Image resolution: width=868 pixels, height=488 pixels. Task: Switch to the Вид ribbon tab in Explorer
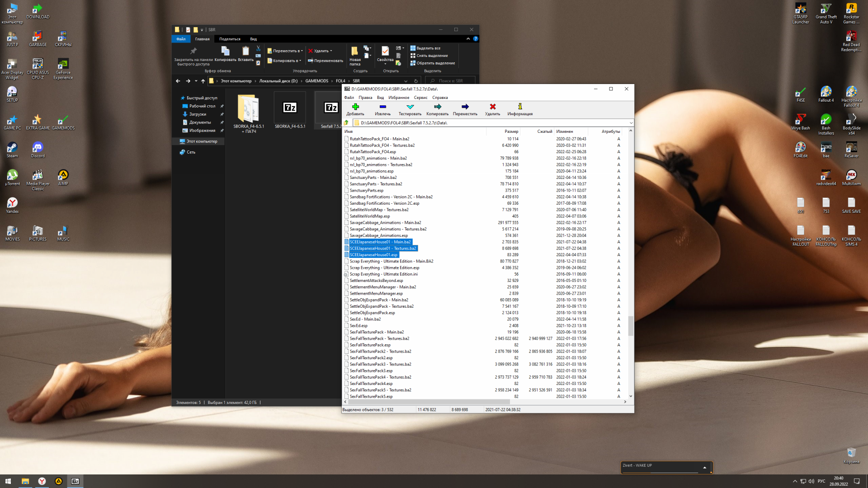[253, 39]
